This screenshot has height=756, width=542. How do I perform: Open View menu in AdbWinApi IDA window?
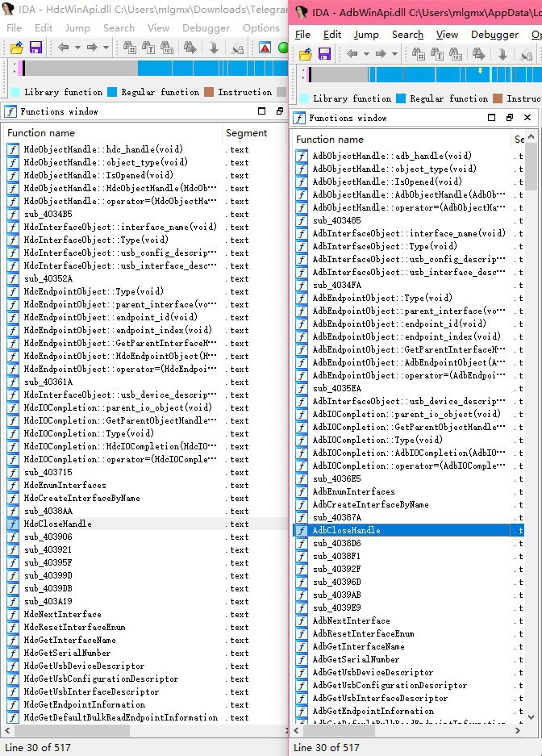coord(447,35)
